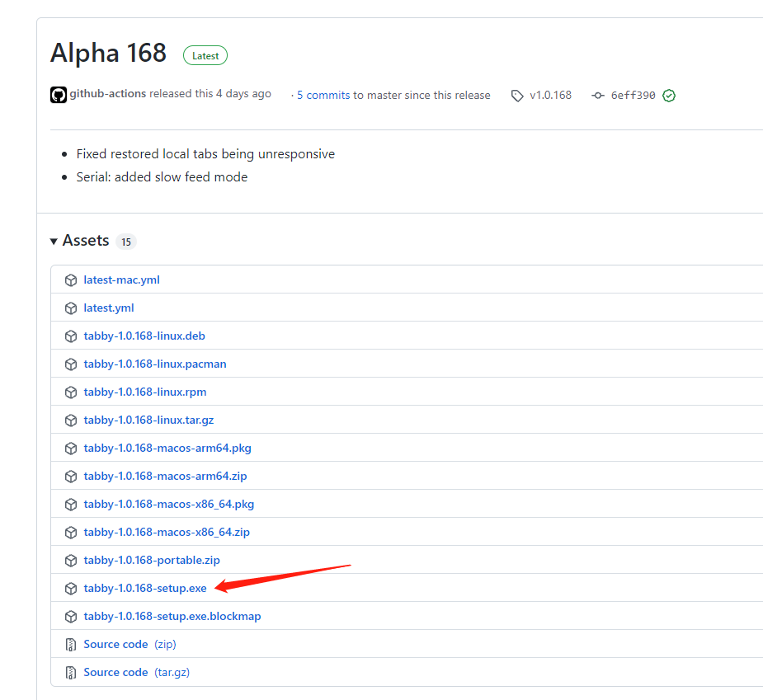Click zip file icon beside Source code (zip)

(x=71, y=645)
